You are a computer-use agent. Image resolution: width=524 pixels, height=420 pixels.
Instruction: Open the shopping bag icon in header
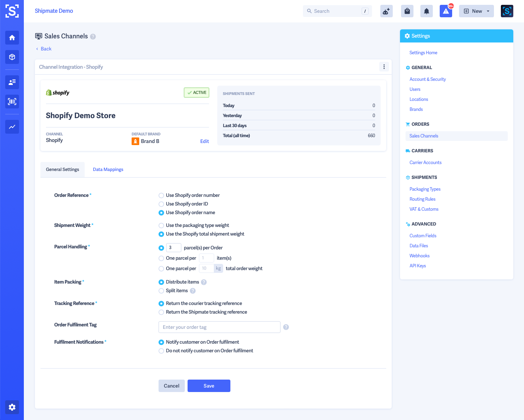pyautogui.click(x=407, y=11)
